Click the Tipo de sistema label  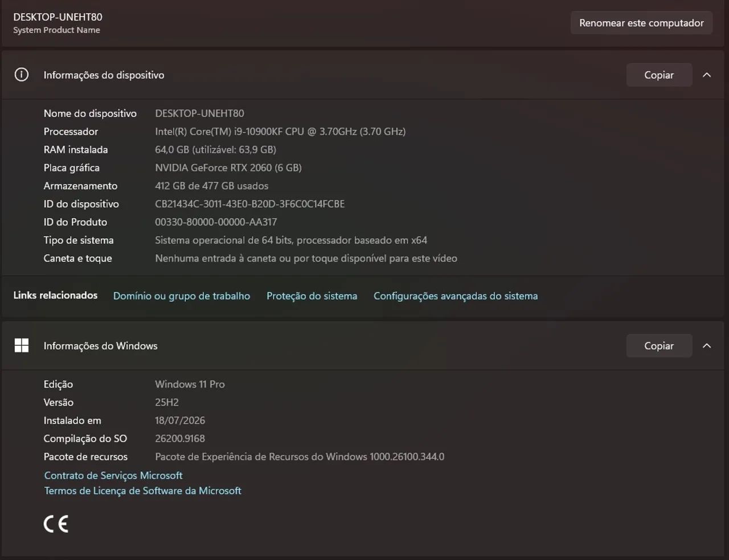click(x=79, y=240)
